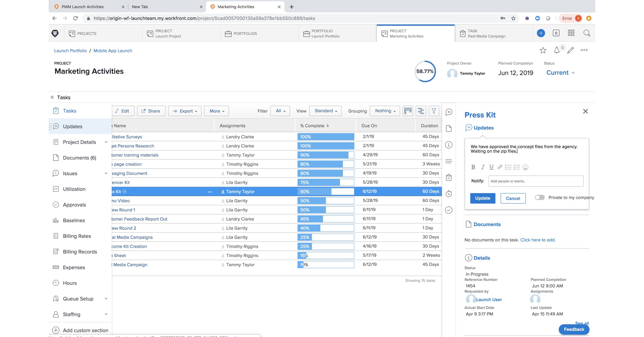Screen dimensions: 644x337
Task: Click the project bell subscribe icon
Action: [x=557, y=50]
